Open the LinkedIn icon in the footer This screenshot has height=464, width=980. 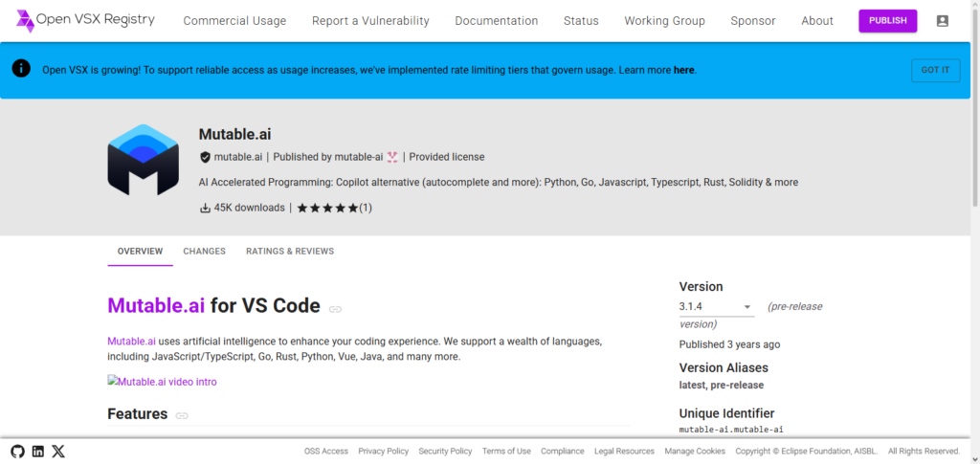[x=38, y=451]
